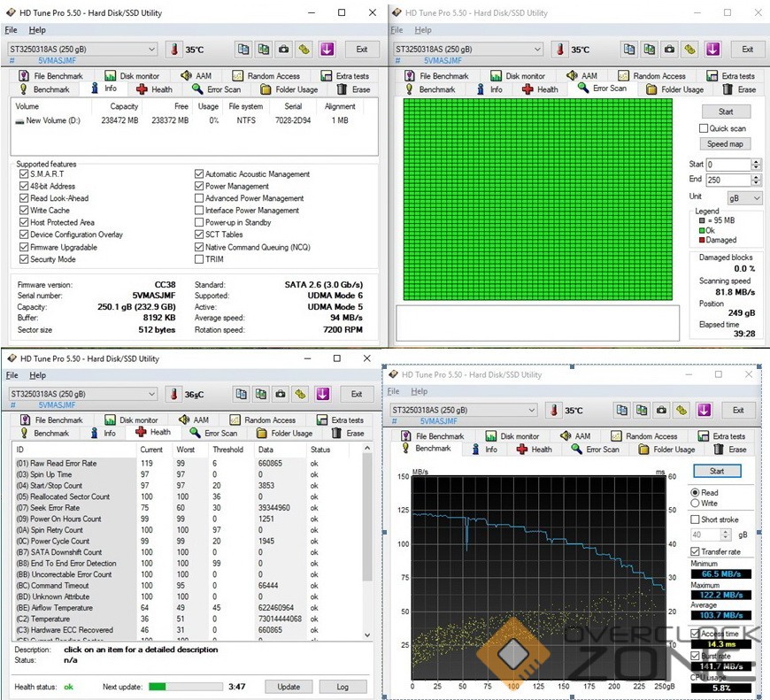Select the Write radio button
The width and height of the screenshot is (770, 700).
click(696, 504)
